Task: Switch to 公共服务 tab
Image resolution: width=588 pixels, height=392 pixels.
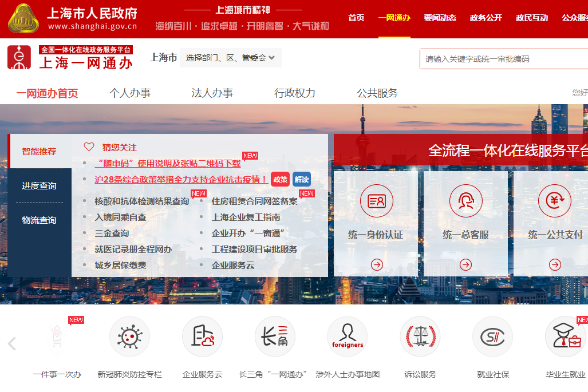Action: click(x=377, y=93)
